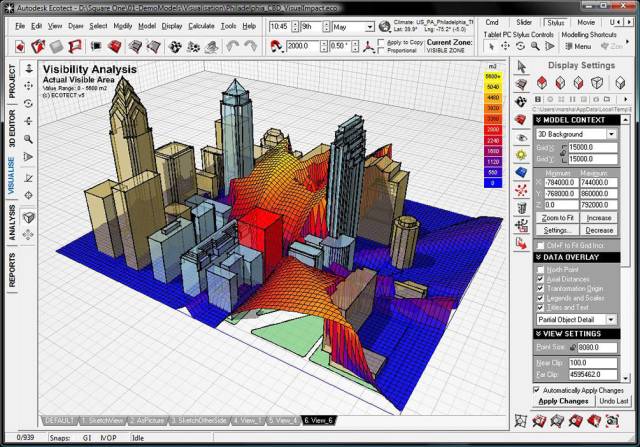This screenshot has height=447, width=640.
Task: Click the sun settings icon in right panel strip
Action: coord(521,155)
